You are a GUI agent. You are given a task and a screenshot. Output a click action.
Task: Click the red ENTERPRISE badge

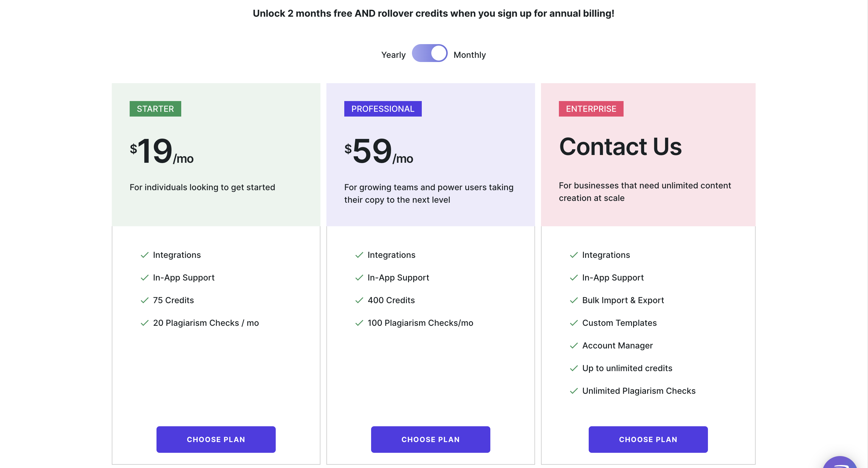(591, 109)
